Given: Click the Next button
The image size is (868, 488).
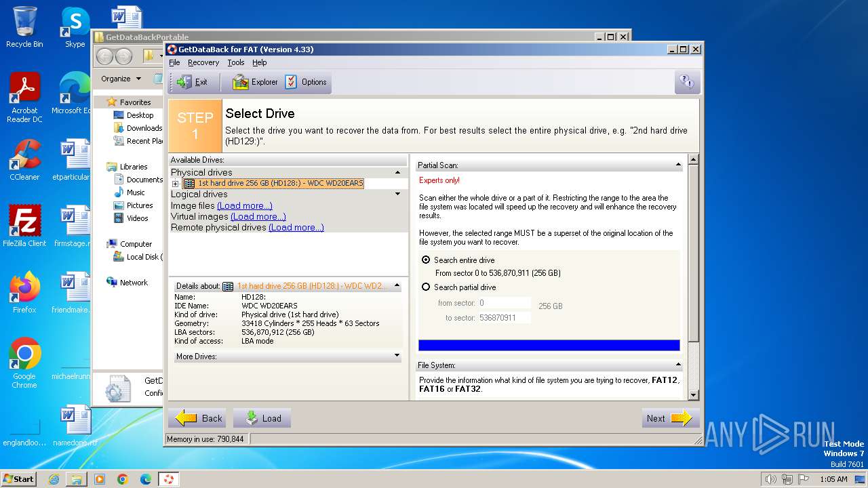Looking at the screenshot, I should [x=670, y=418].
